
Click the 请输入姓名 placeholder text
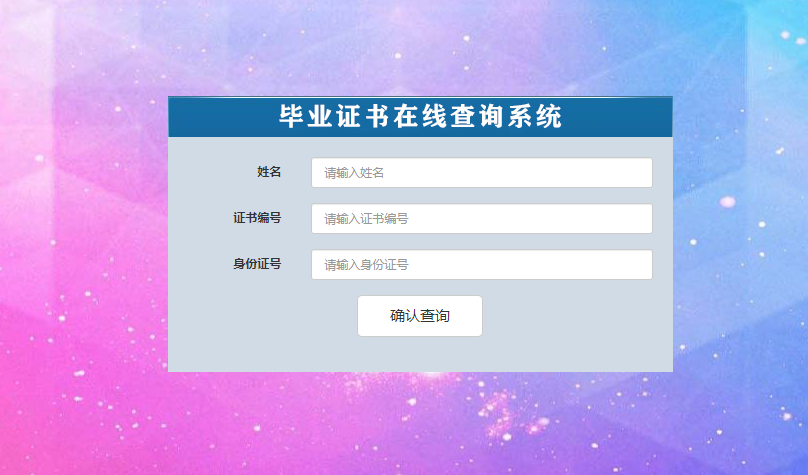354,173
